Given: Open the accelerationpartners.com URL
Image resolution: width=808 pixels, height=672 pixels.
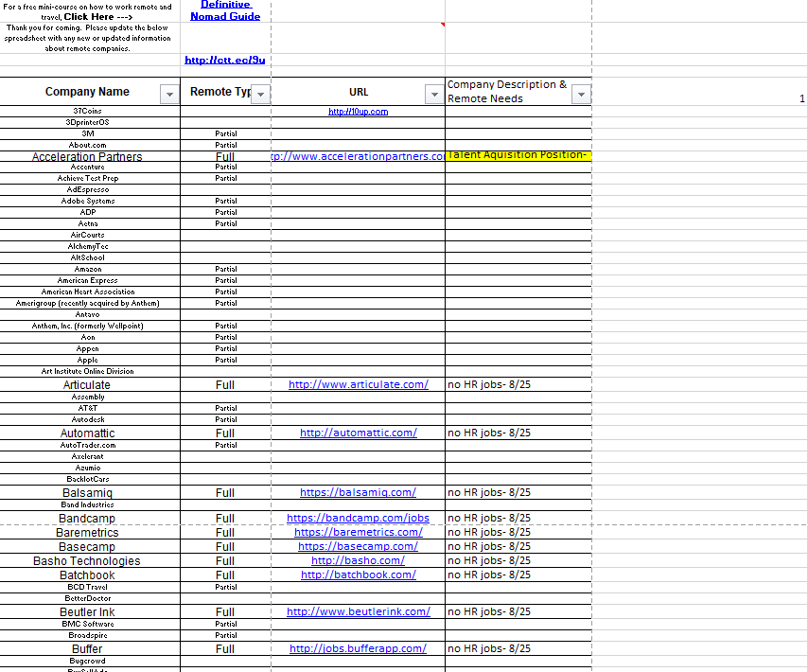Looking at the screenshot, I should 359,156.
